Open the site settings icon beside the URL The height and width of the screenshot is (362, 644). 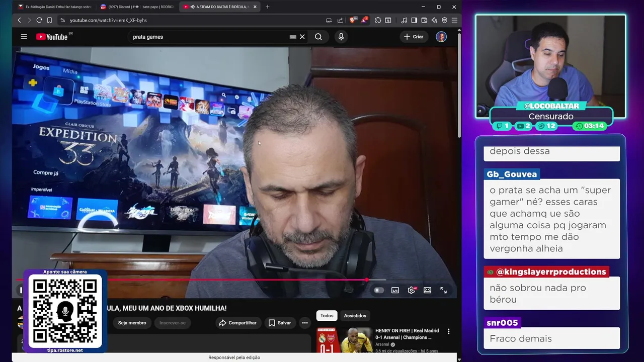63,20
